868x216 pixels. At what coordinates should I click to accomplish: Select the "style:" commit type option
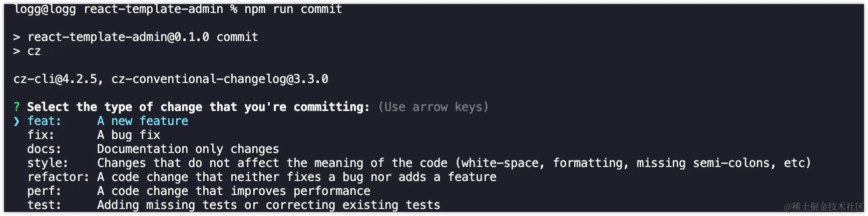click(x=48, y=163)
